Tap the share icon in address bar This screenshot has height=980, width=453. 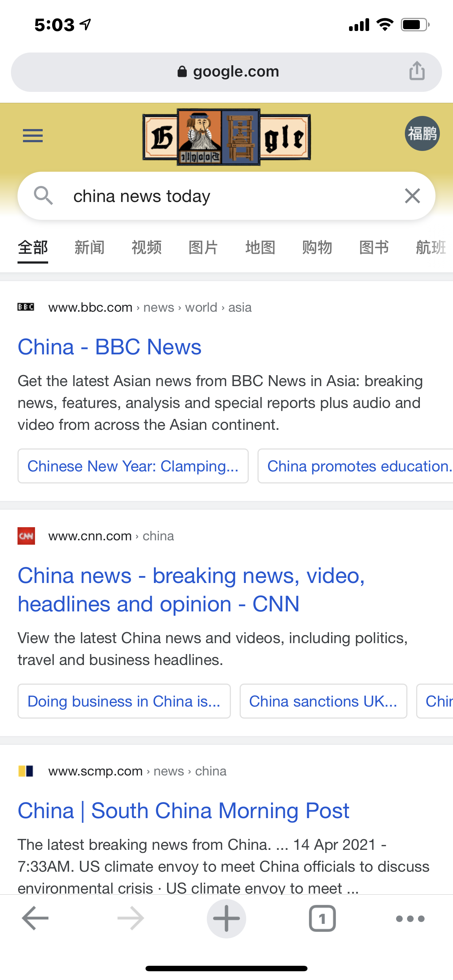417,71
